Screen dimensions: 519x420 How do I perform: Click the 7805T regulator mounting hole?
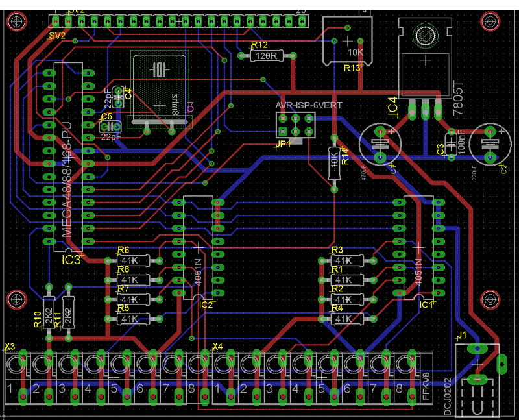[425, 35]
